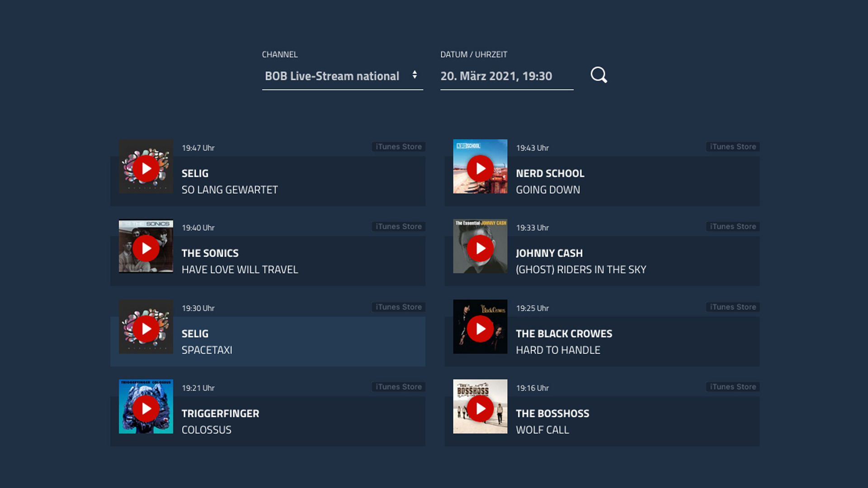
Task: Select the THE SONICS artist name
Action: tap(210, 253)
